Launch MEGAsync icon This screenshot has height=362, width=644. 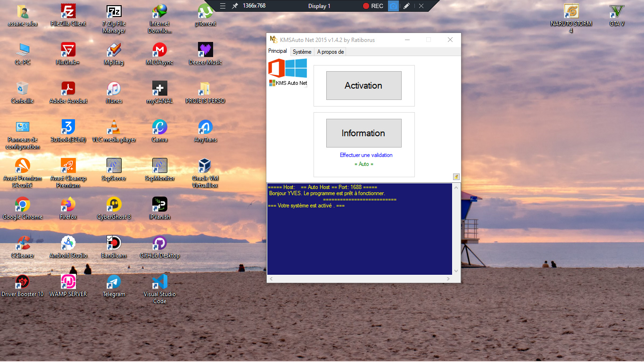pos(160,54)
